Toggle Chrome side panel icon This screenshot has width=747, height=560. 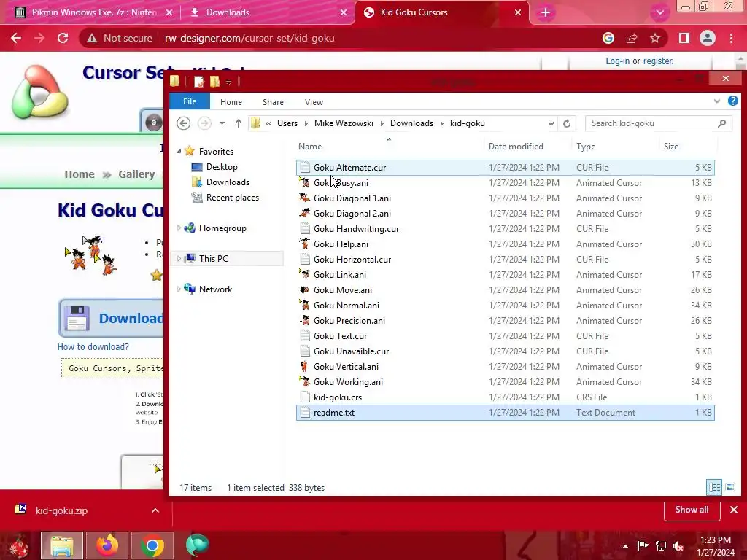[x=684, y=38]
